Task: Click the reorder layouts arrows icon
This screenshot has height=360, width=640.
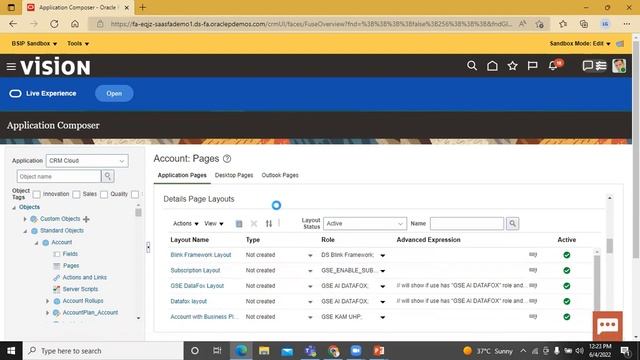Action: click(x=269, y=223)
